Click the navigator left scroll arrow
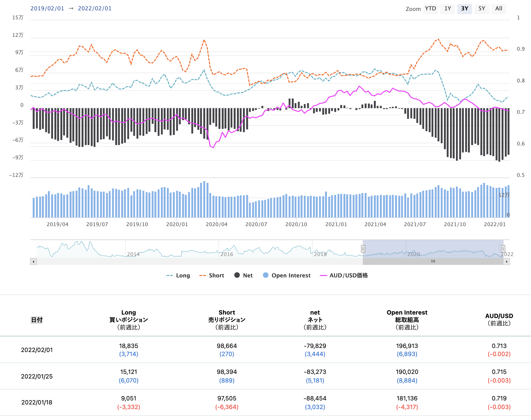 click(x=33, y=262)
